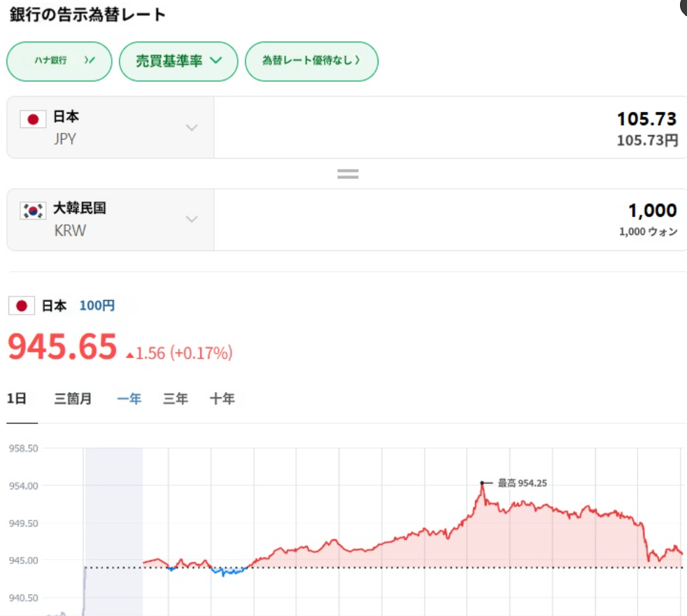Click the peak marker dot at 最高 954.25
Image resolution: width=687 pixels, height=616 pixels.
coord(481,482)
